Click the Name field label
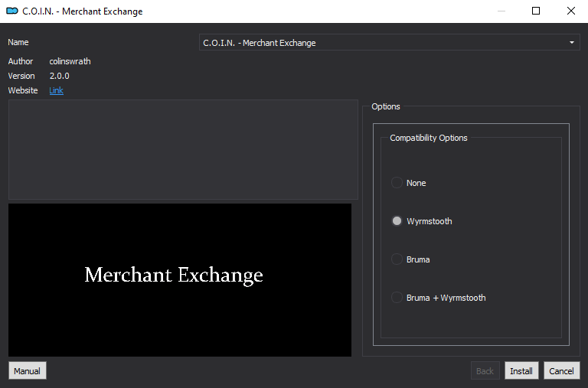Image resolution: width=588 pixels, height=388 pixels. (x=18, y=42)
